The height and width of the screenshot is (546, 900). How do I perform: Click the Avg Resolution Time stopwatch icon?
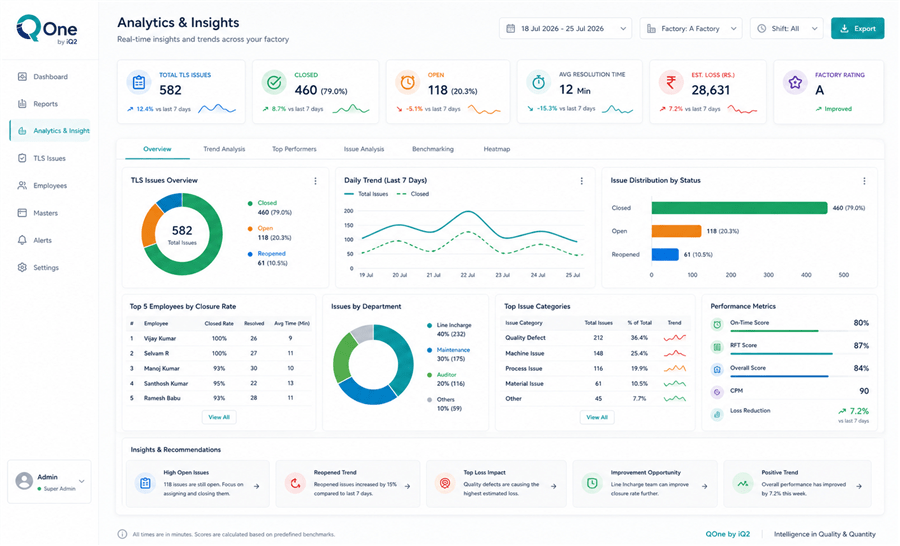pos(538,83)
